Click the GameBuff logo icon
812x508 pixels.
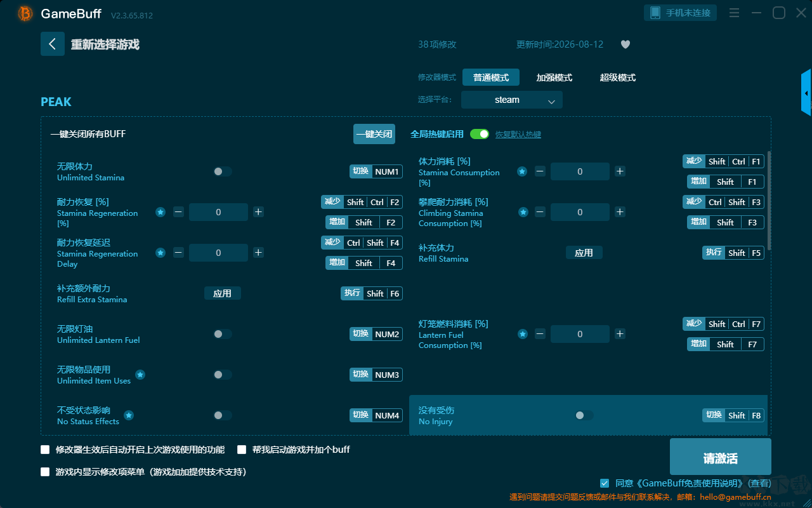point(25,13)
